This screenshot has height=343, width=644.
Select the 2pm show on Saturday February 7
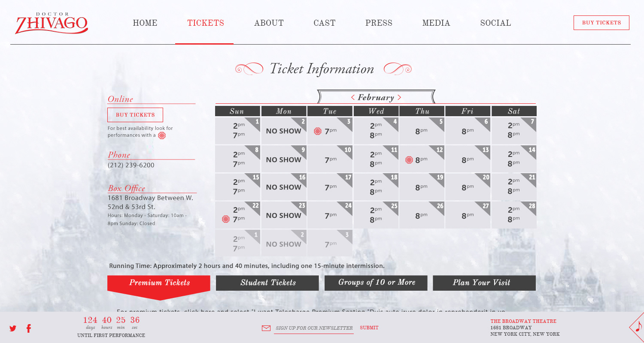[x=514, y=126]
